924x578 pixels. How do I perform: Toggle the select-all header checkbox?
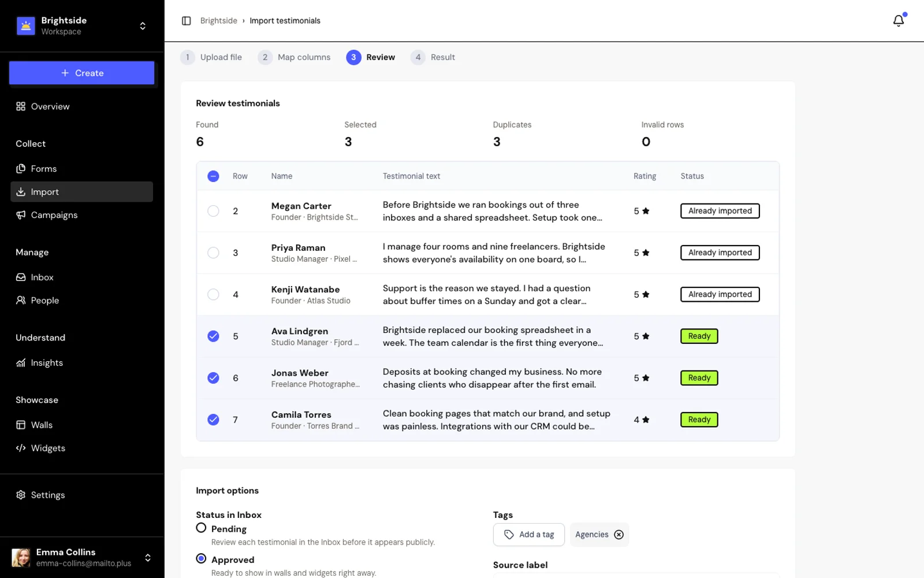click(x=213, y=176)
